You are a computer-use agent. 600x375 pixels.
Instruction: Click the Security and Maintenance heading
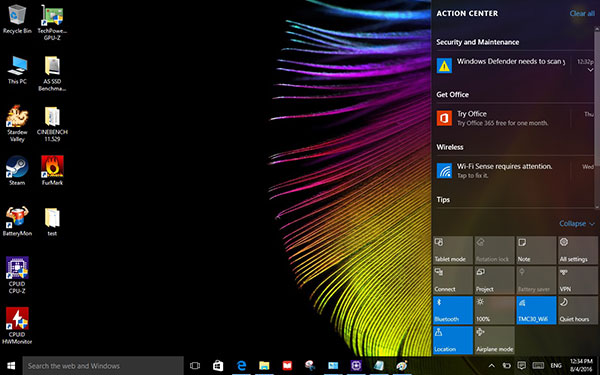click(478, 42)
